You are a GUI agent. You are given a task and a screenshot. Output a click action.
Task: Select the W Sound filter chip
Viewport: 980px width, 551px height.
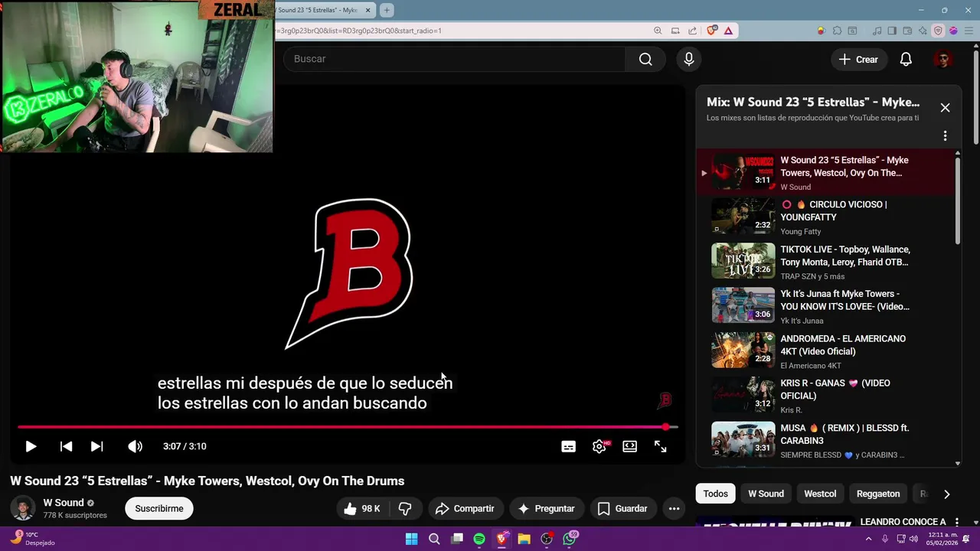766,494
